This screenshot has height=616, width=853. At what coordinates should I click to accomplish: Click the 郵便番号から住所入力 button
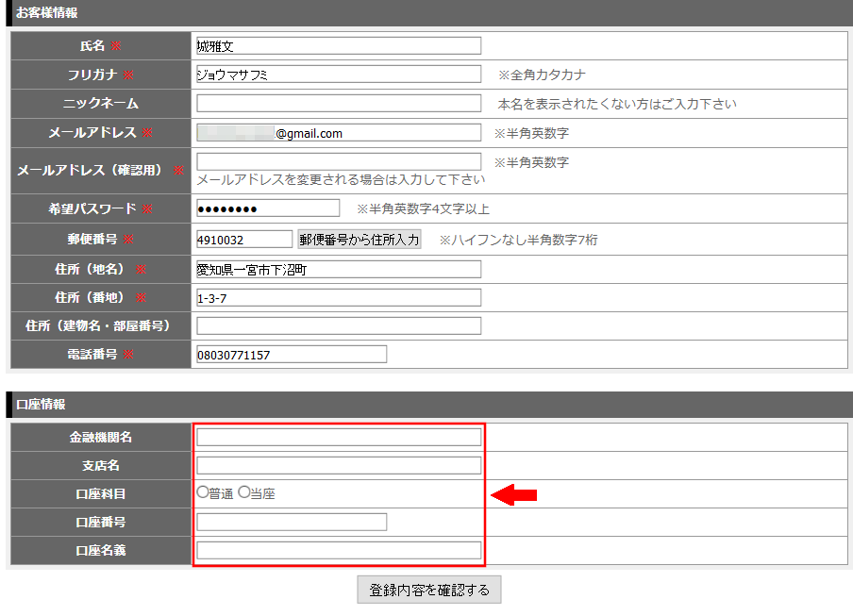click(360, 240)
